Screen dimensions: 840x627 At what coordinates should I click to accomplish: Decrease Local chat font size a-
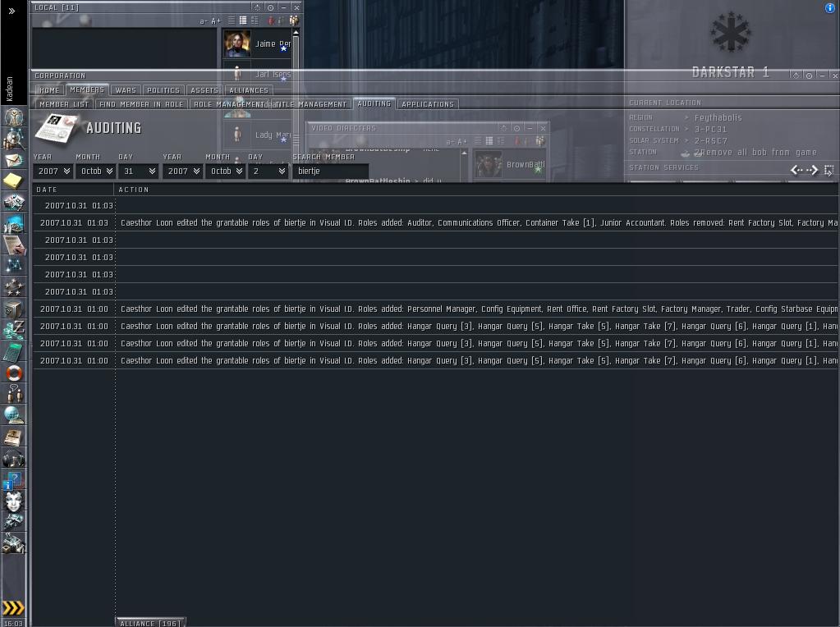click(x=203, y=21)
